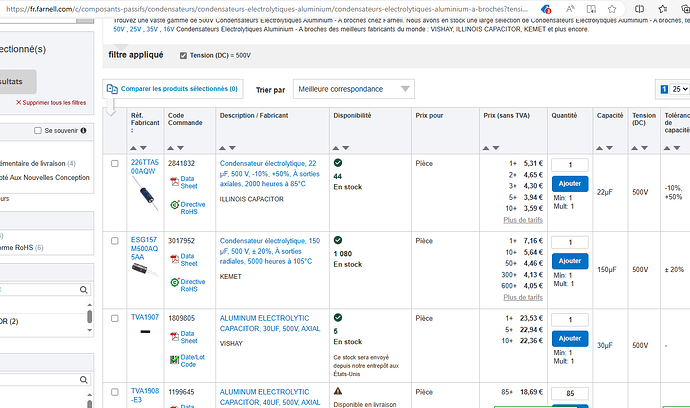Sort Tension (DC) column descending

[x=645, y=148]
